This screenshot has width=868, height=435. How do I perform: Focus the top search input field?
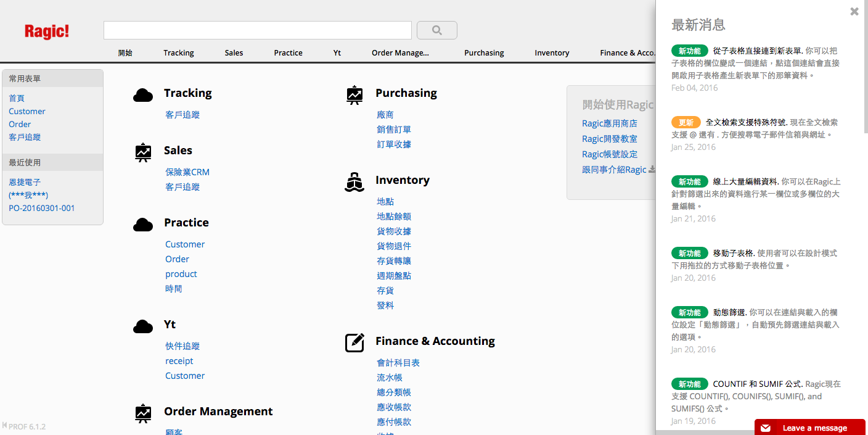tap(258, 30)
